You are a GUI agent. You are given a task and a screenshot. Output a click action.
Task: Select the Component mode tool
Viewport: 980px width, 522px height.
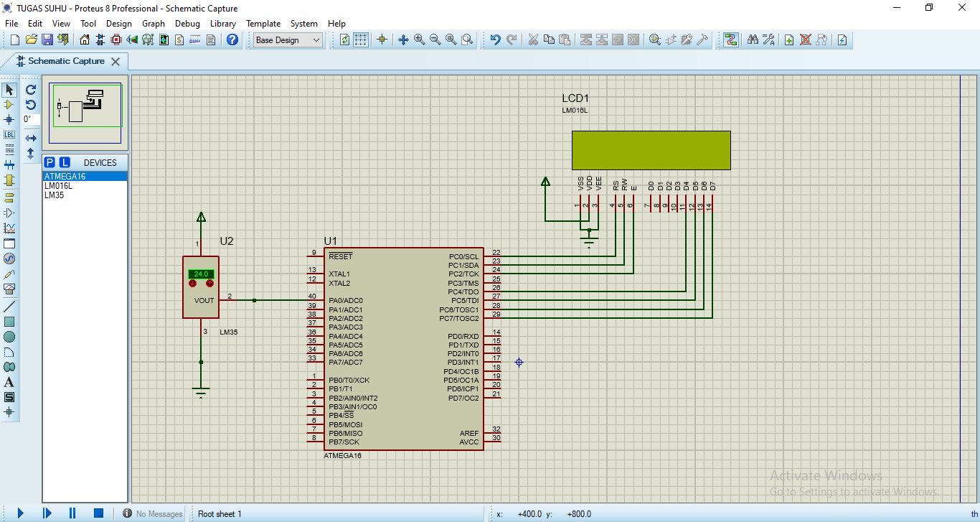click(9, 105)
